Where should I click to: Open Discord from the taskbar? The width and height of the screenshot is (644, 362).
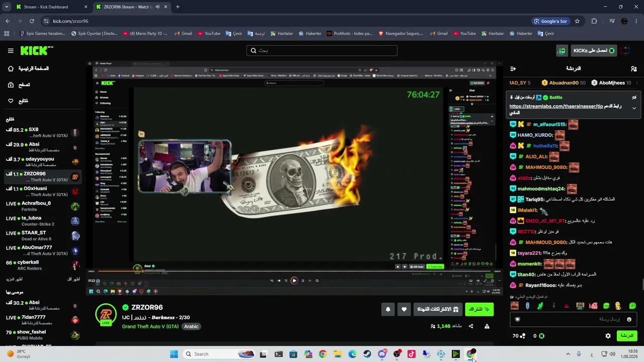[382, 354]
